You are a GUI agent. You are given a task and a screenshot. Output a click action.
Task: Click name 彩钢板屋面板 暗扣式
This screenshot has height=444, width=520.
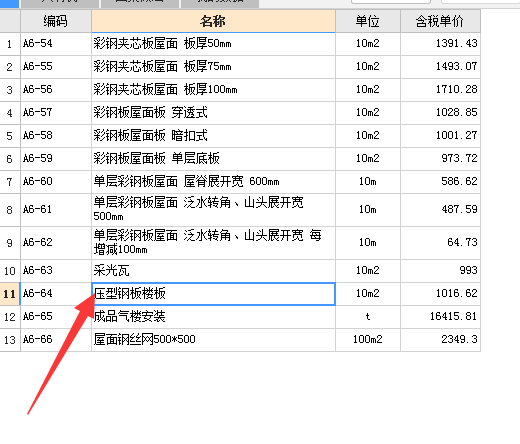(x=150, y=136)
